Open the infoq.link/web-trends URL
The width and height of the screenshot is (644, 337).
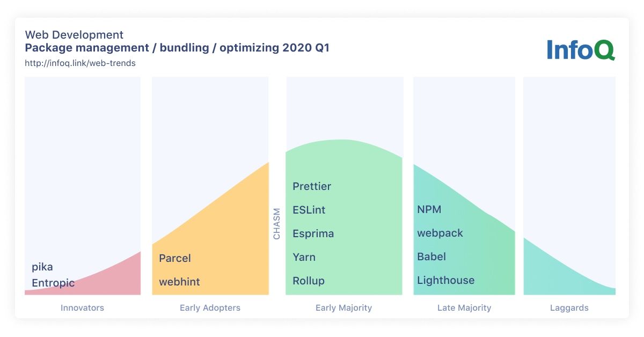80,63
